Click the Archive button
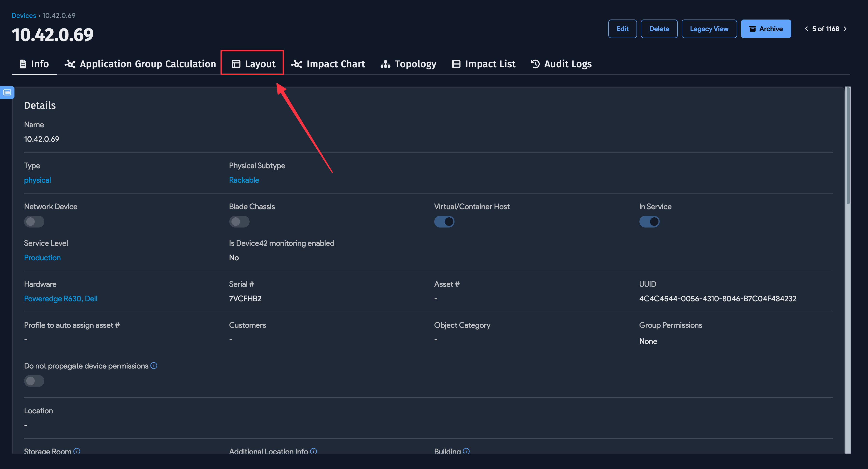The width and height of the screenshot is (868, 469). coord(766,29)
